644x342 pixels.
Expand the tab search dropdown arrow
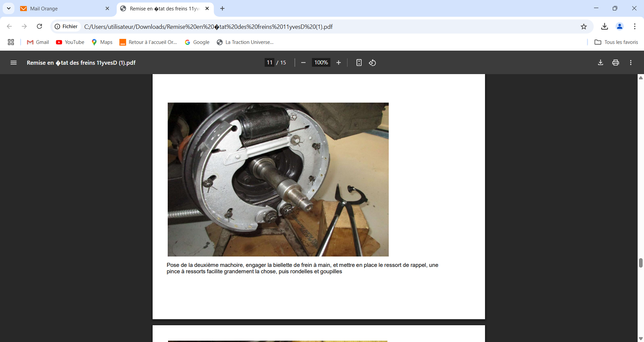tap(9, 8)
